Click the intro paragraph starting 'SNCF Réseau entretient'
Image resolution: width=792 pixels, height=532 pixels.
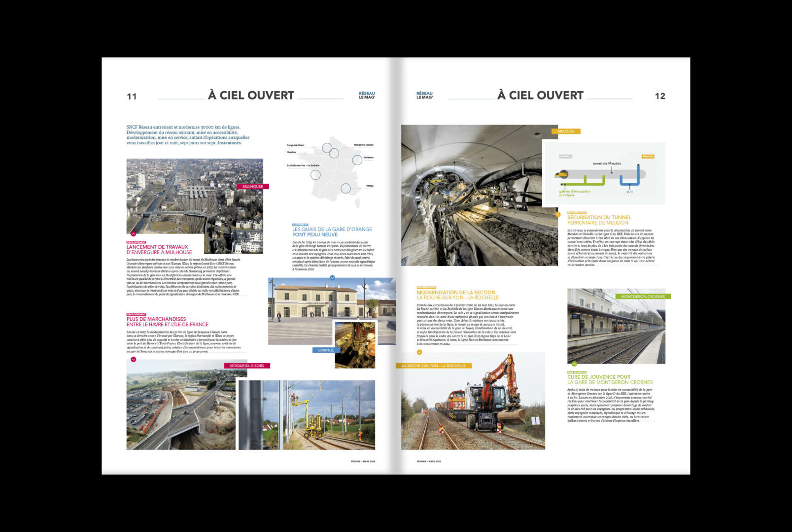click(188, 135)
